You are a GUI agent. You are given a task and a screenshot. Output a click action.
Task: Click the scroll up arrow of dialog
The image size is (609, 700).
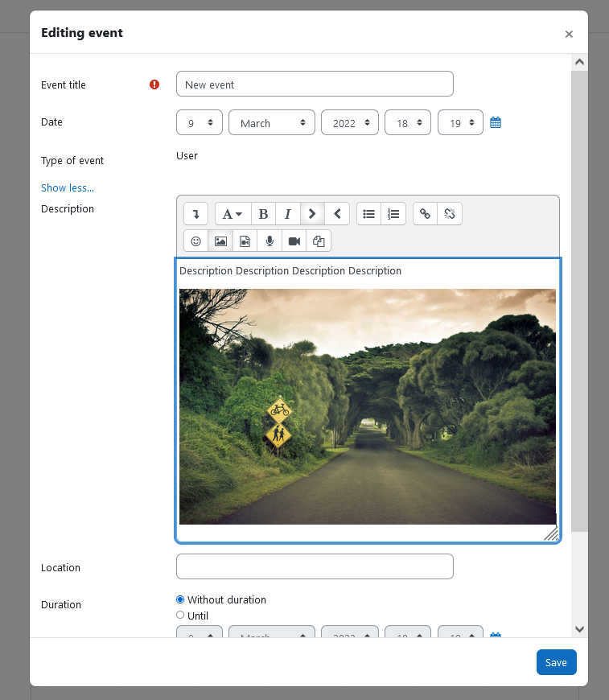point(579,62)
